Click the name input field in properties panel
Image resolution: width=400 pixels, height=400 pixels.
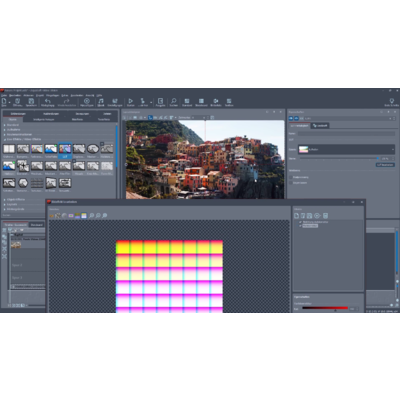(346, 134)
